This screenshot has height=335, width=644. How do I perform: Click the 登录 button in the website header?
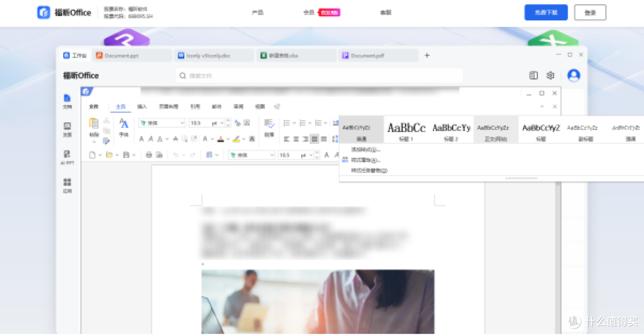point(590,13)
